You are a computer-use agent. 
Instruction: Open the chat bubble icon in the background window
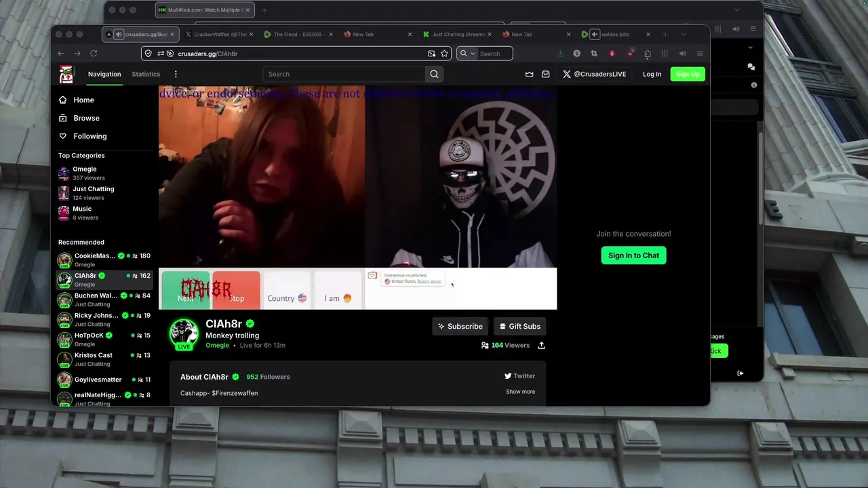coord(751,66)
